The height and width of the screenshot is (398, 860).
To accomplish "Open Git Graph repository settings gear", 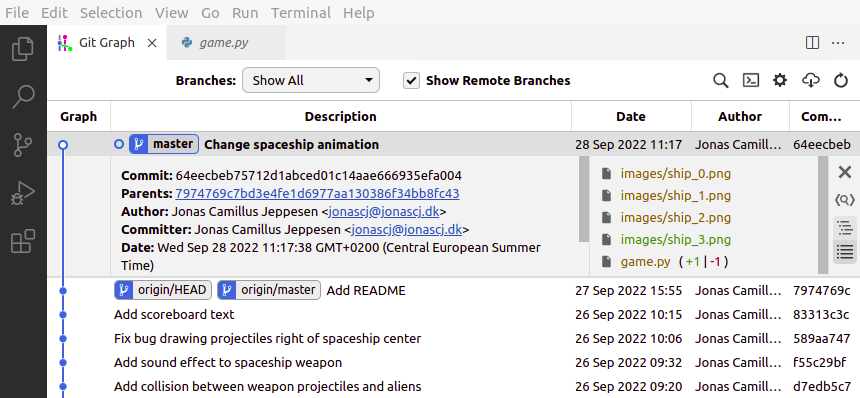I will point(780,81).
